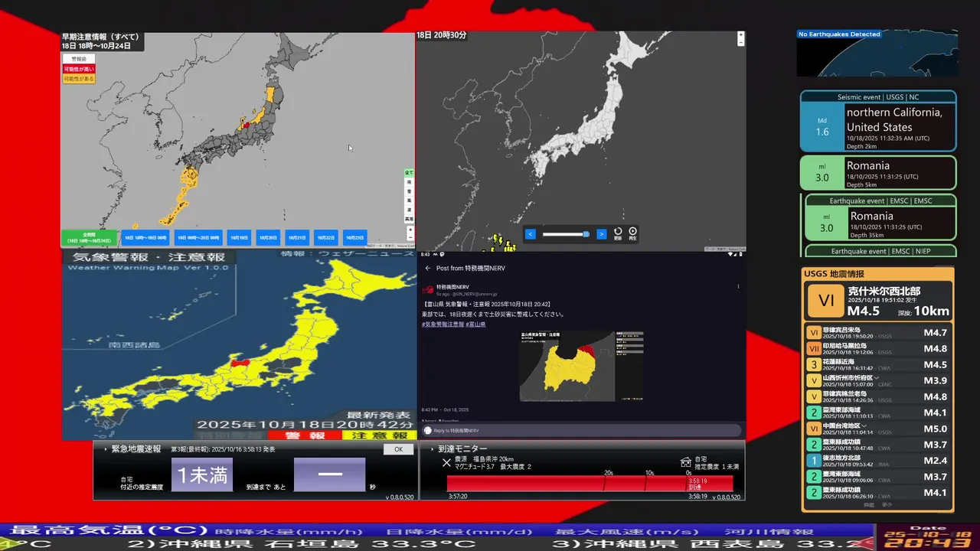Viewport: 980px width, 551px height.
Task: Click intensity VI badge for 克什米尔西北部
Action: pyautogui.click(x=825, y=301)
